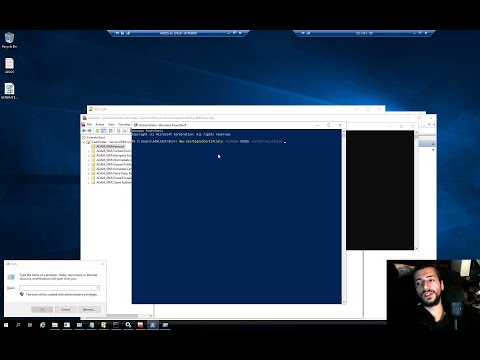Viewport: 480px width, 360px height.
Task: Click the MMC console title bar icon
Action: pyautogui.click(x=84, y=118)
